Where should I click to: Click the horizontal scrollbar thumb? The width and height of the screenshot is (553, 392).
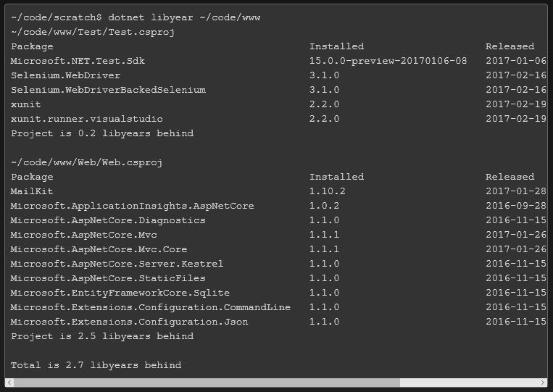[207, 382]
